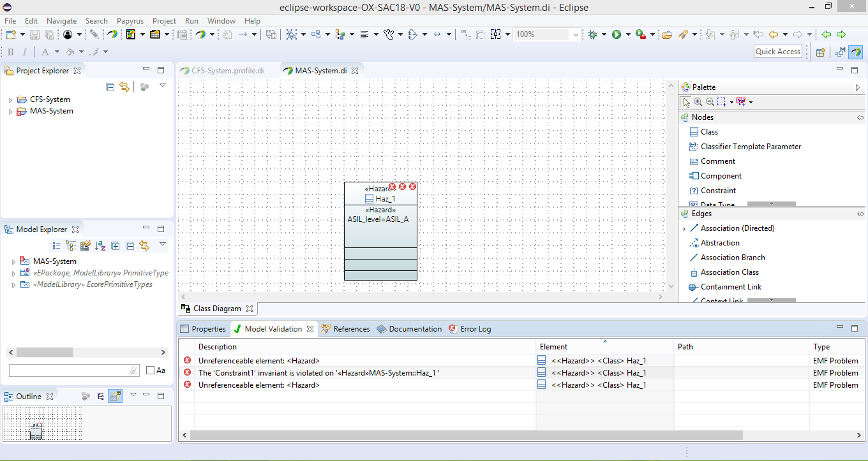Click the Align text lines toolbar icon
Screen dimensions: 868x461
(365, 34)
